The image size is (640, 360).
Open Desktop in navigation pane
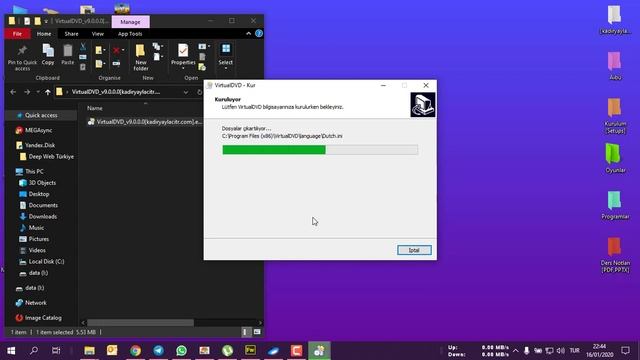coord(34,194)
